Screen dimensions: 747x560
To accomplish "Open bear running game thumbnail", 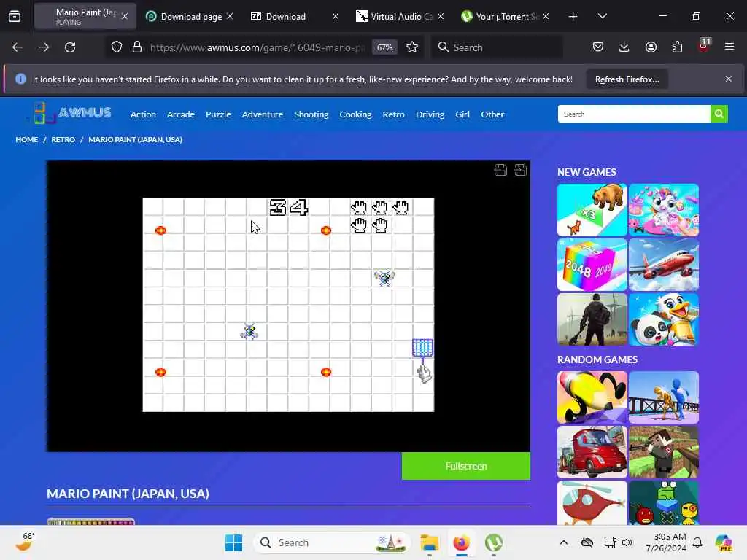I will tap(592, 210).
